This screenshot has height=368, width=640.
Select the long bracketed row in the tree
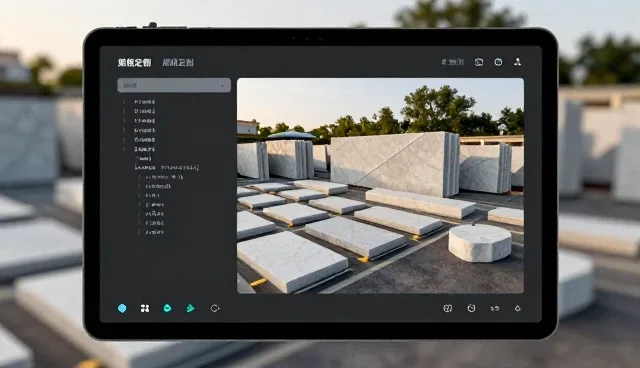point(167,167)
